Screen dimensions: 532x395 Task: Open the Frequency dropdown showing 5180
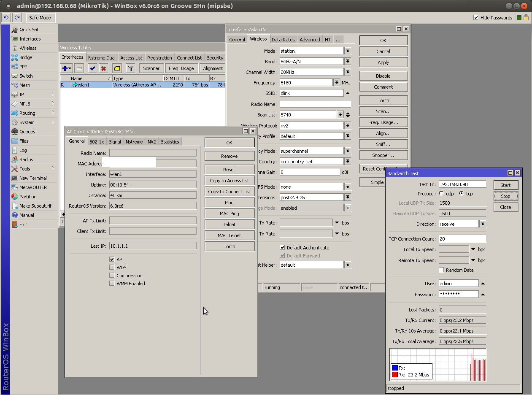pos(337,83)
